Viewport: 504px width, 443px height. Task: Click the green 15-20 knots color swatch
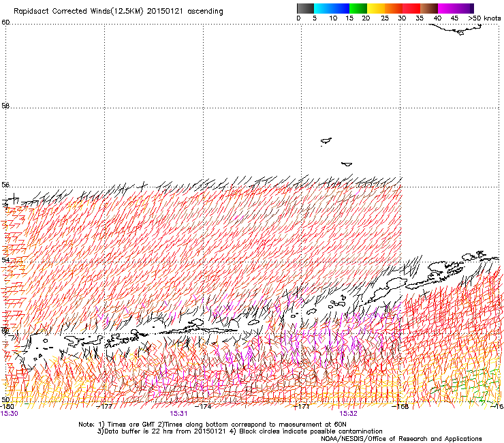(358, 8)
